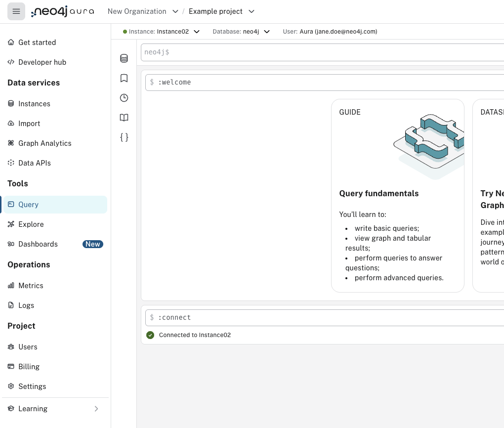This screenshot has width=504, height=428.
Task: Open the parameters curly braces icon
Action: [124, 137]
